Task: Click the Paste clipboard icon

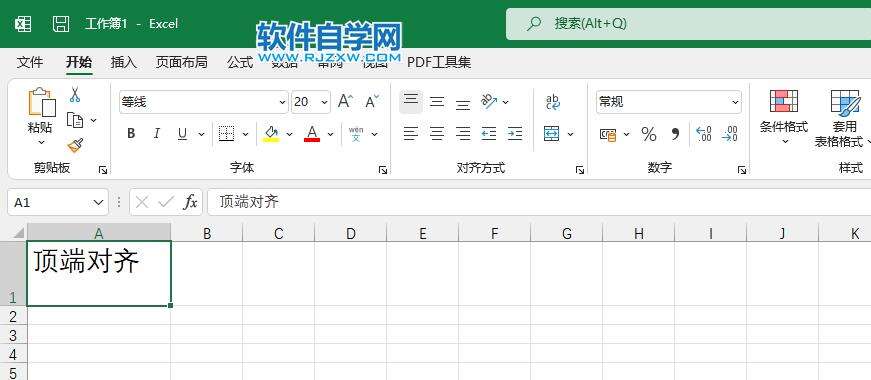Action: (42, 102)
